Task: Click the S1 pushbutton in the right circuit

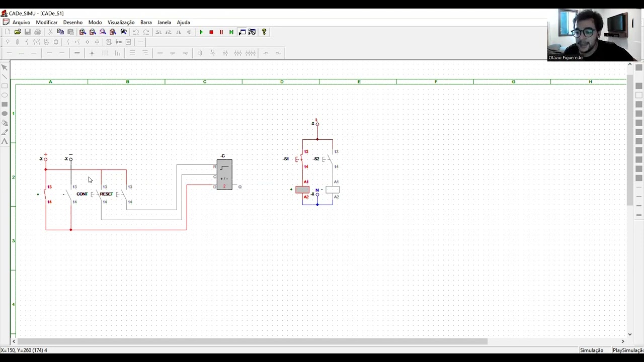Action: [299, 159]
